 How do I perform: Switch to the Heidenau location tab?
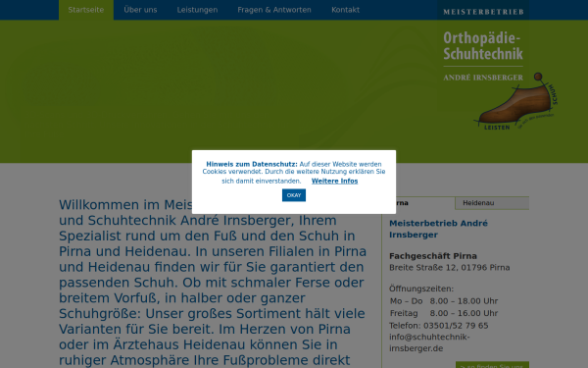point(492,203)
